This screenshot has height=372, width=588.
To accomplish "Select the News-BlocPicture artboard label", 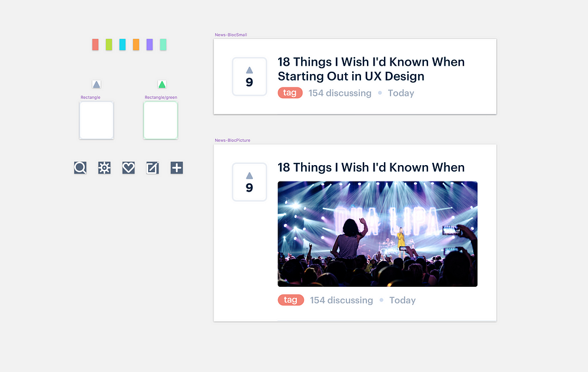I will coord(232,140).
